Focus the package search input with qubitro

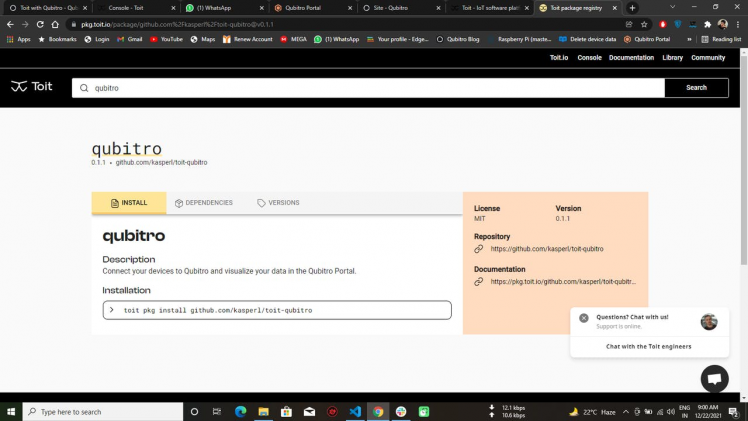click(x=368, y=88)
